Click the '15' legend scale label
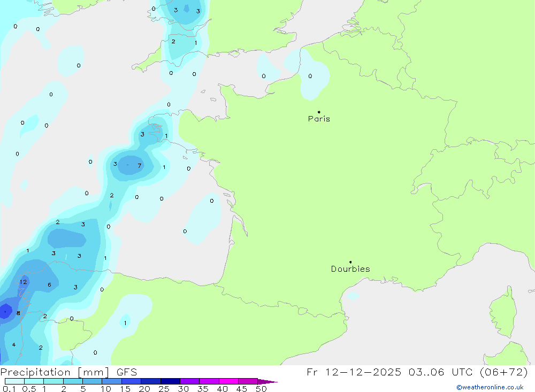The width and height of the screenshot is (535, 392). 125,389
